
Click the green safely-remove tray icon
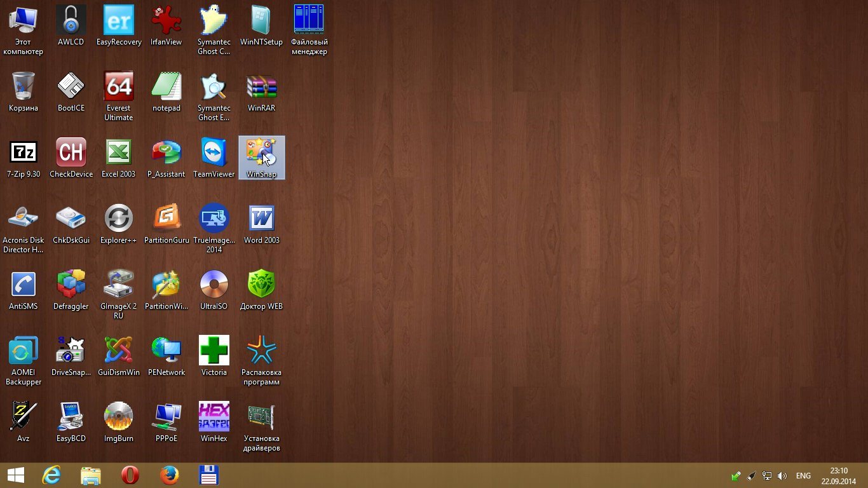(x=736, y=476)
